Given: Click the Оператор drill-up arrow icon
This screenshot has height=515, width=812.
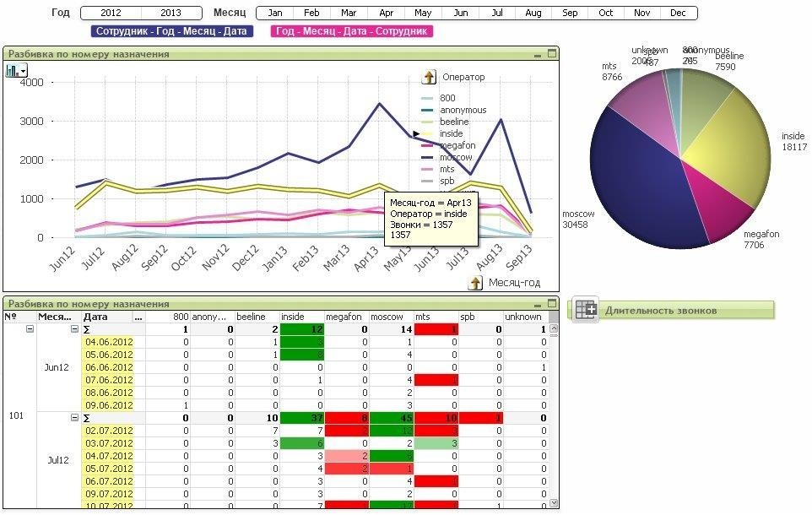Looking at the screenshot, I should 429,78.
